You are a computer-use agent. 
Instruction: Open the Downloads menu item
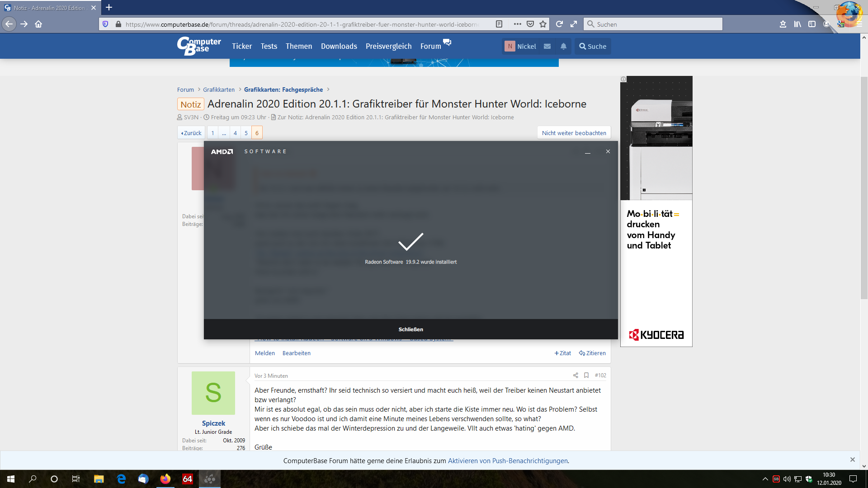(339, 47)
